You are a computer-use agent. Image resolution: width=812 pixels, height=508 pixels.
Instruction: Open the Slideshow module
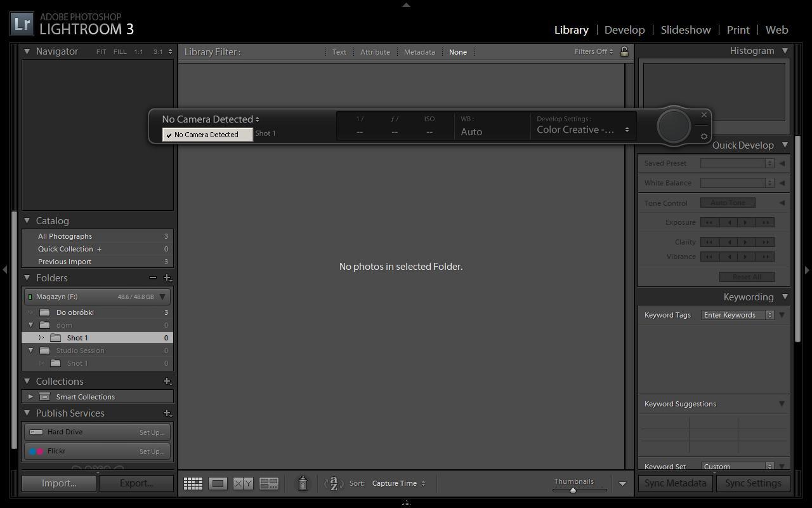[685, 30]
